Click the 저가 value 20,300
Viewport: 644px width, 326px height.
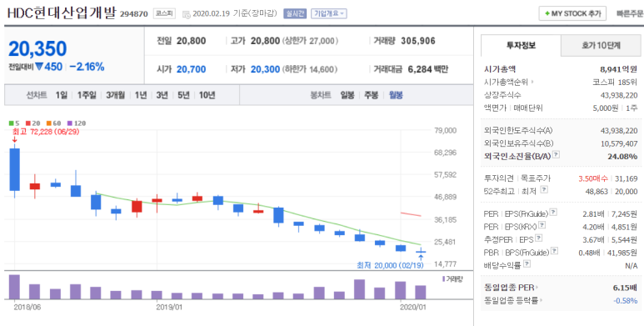265,69
